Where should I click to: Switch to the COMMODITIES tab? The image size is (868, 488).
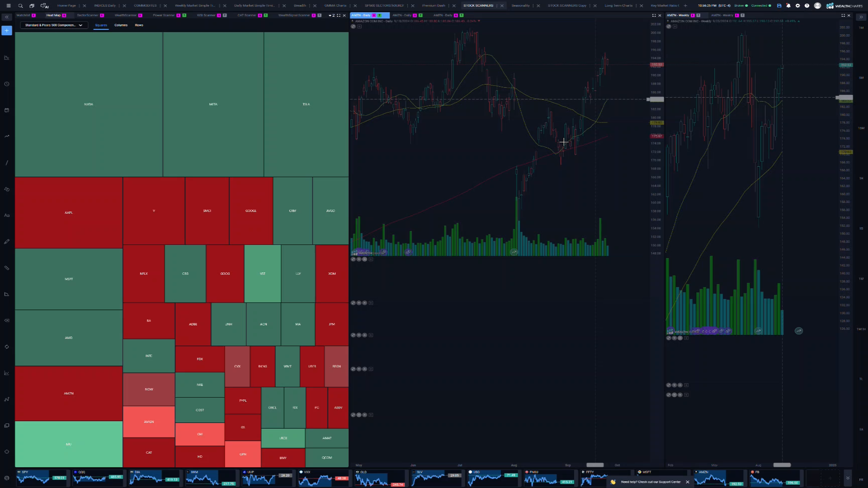point(145,6)
